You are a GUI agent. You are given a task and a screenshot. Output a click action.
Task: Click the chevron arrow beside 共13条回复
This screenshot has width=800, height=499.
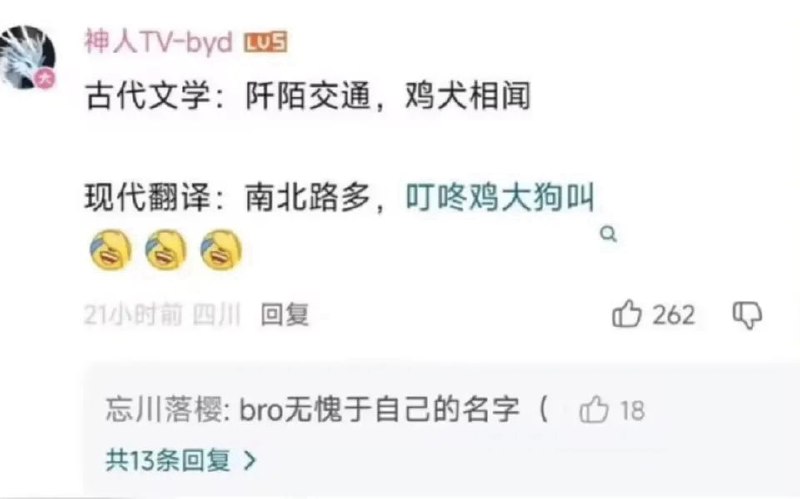point(250,461)
